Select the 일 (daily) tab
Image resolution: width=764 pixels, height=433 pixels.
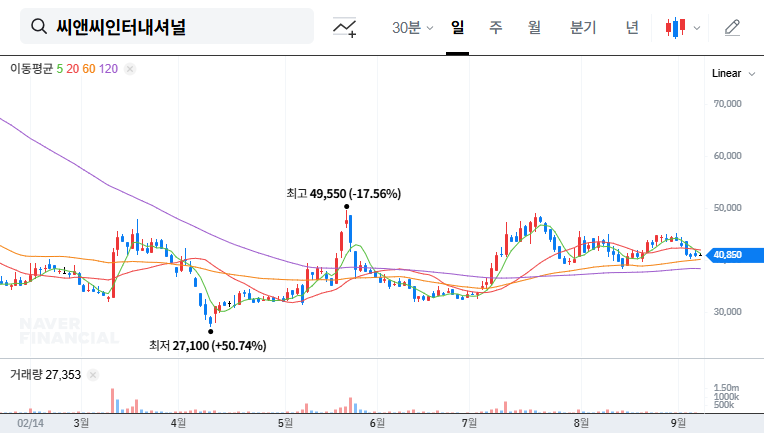point(457,27)
